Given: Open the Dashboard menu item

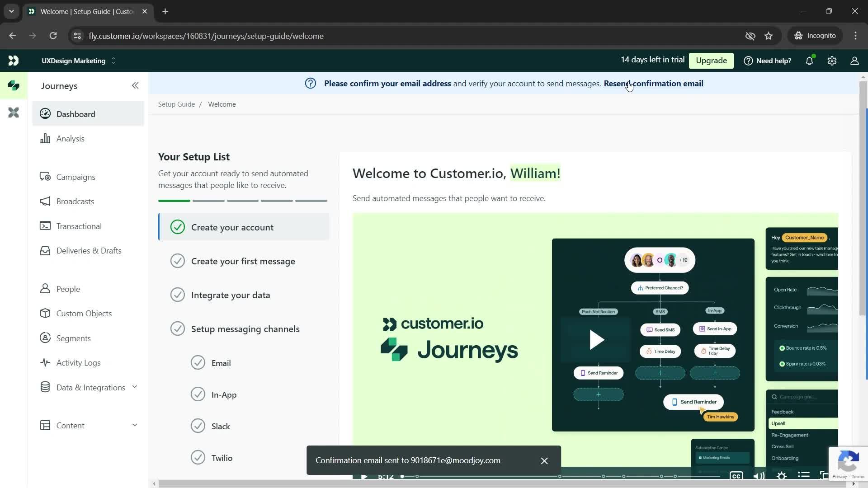Looking at the screenshot, I should (x=75, y=114).
